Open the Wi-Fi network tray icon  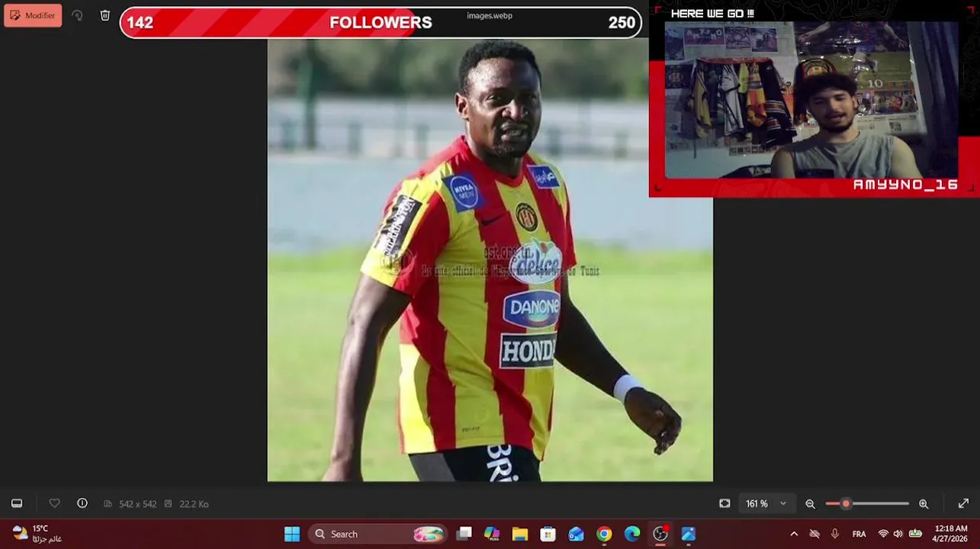pos(883,534)
